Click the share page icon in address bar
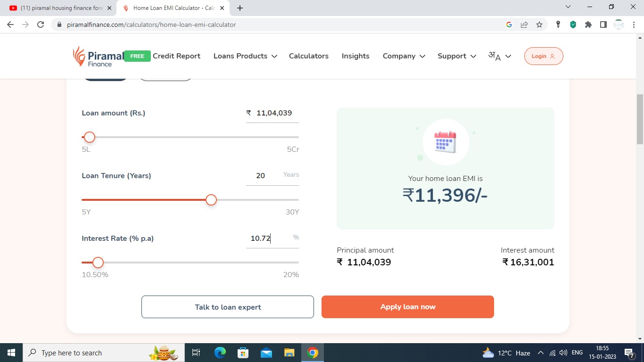Screen dimensions: 644x362 click(x=524, y=25)
